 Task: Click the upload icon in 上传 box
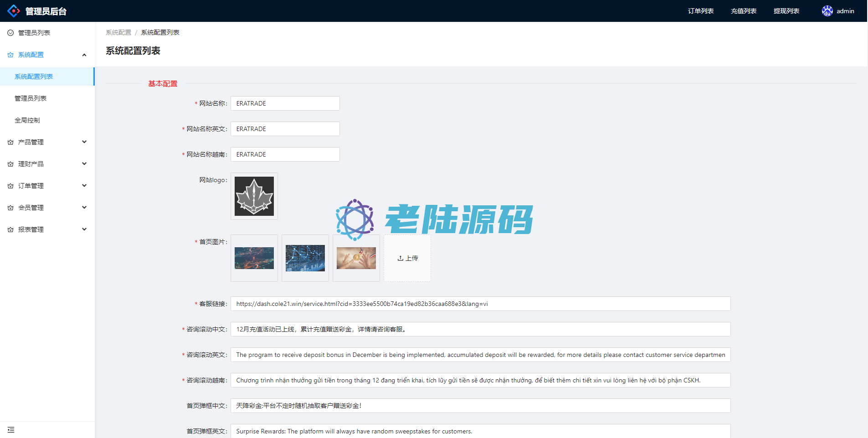pyautogui.click(x=400, y=258)
